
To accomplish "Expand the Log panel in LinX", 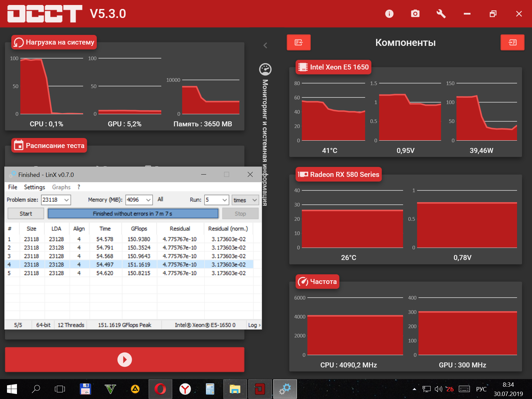I will pos(254,325).
